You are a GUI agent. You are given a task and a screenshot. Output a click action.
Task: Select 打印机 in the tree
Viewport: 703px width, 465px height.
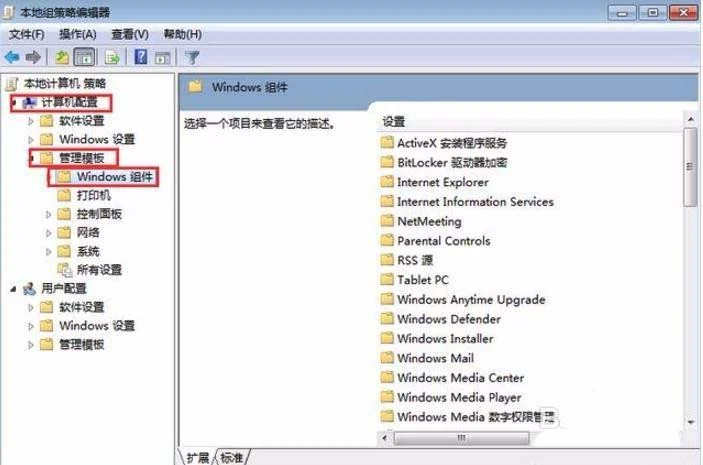coord(94,195)
